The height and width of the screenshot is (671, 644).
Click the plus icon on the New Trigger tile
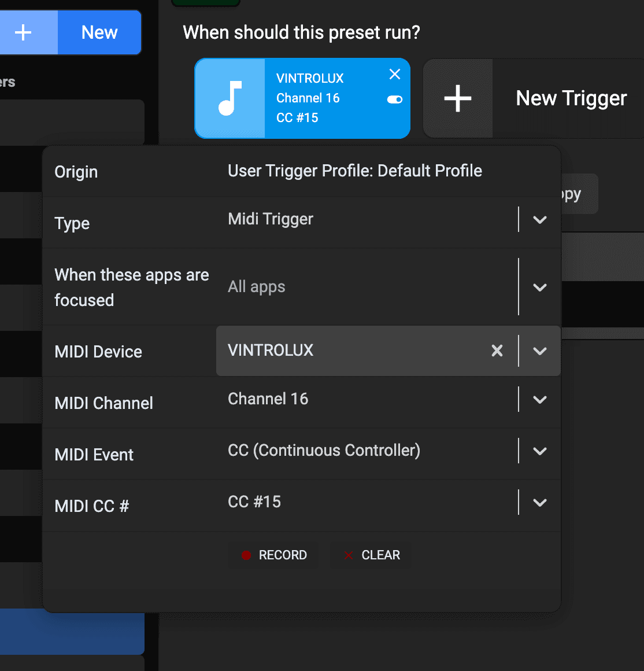pos(457,98)
